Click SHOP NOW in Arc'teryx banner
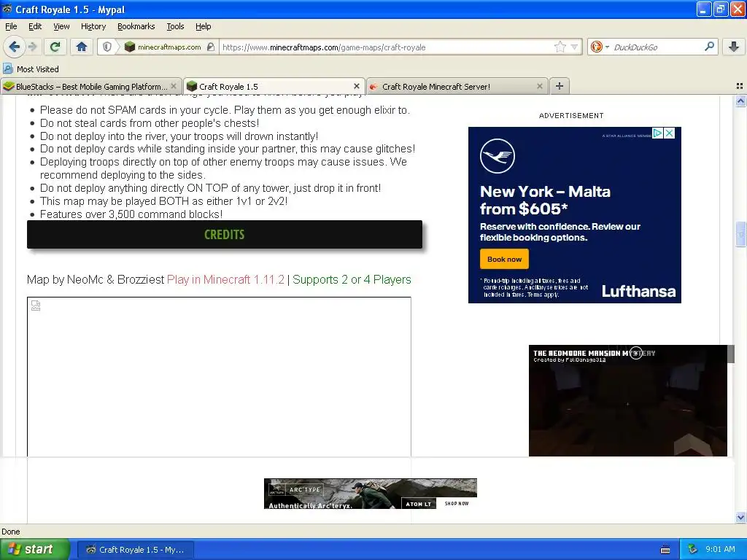This screenshot has height=560, width=747. coord(457,503)
